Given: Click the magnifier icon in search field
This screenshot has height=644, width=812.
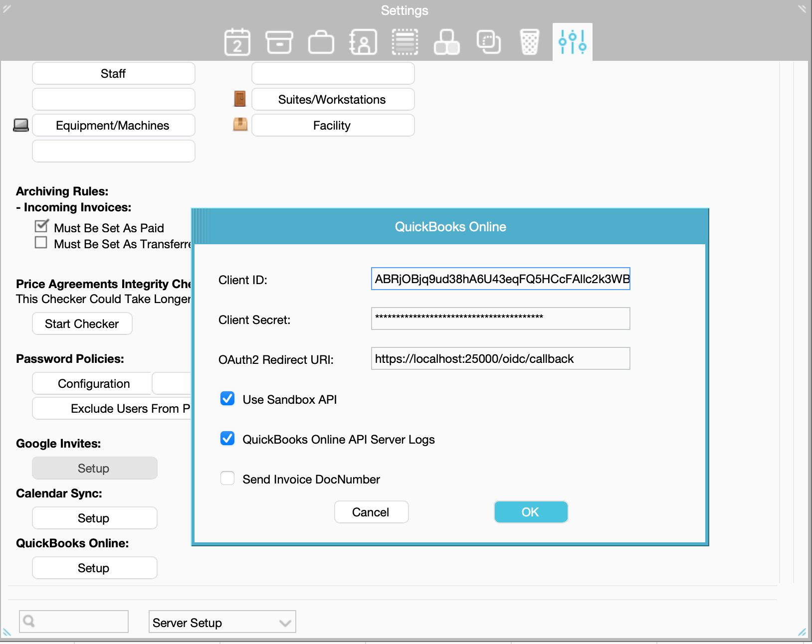Looking at the screenshot, I should click(29, 621).
